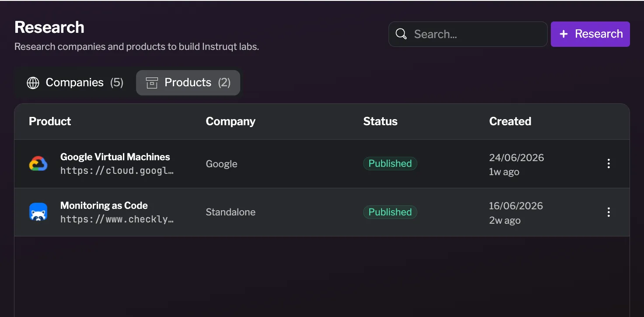Switch to the Companies tab
The image size is (644, 317).
[x=75, y=83]
